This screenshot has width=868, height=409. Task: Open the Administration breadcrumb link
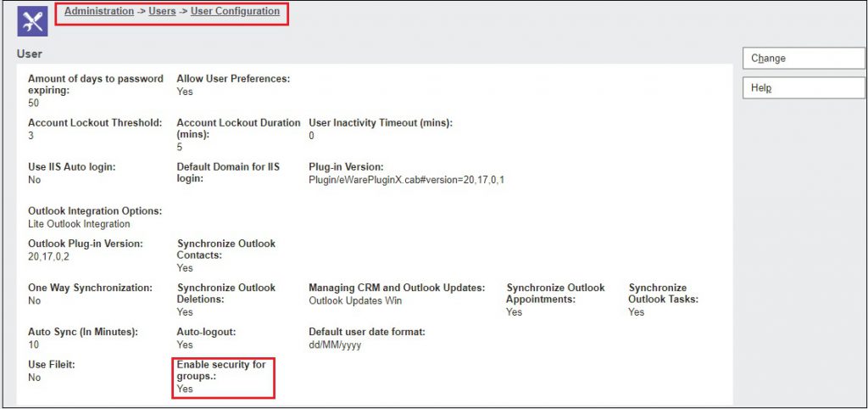(x=99, y=12)
